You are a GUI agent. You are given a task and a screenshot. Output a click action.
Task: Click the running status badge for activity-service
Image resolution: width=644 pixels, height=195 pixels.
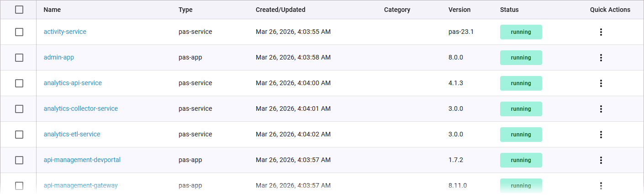521,32
